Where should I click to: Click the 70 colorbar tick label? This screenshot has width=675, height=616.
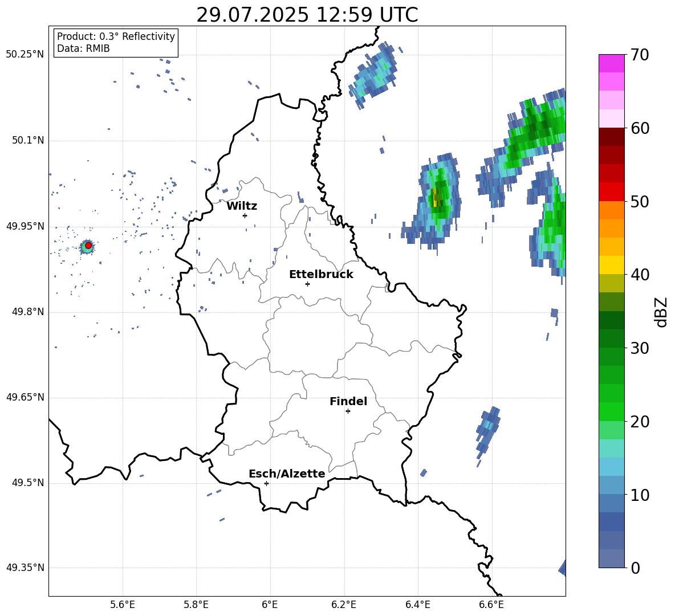click(x=640, y=55)
